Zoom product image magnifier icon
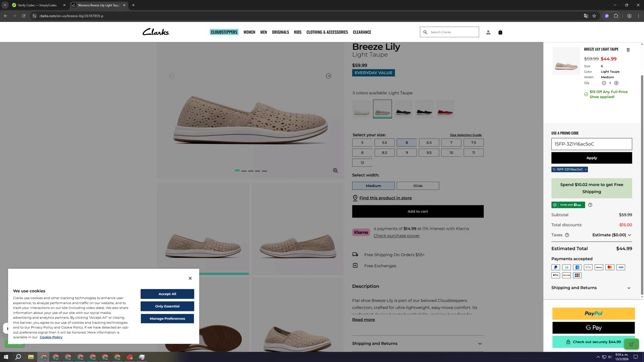Viewport: 644px width, 362px height. pos(335,171)
